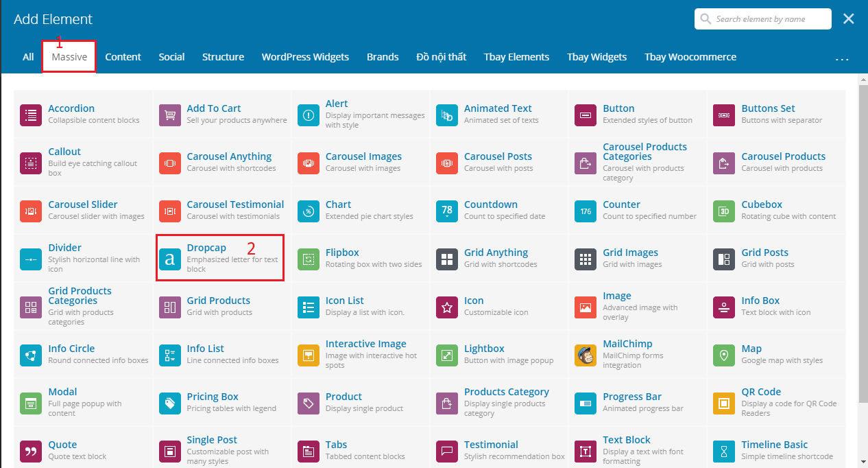
Task: Open the Massive tab
Action: click(x=69, y=57)
